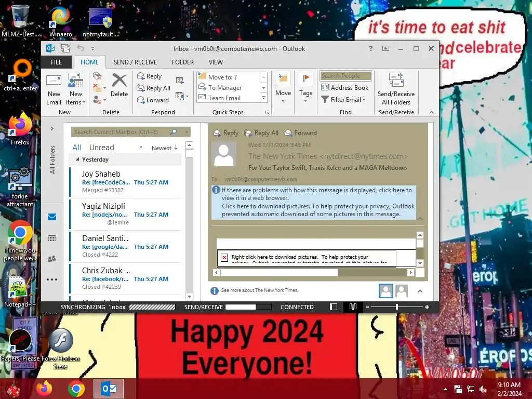Click See more about The New York Times
Viewport: 532px width, 399px height.
tap(260, 290)
